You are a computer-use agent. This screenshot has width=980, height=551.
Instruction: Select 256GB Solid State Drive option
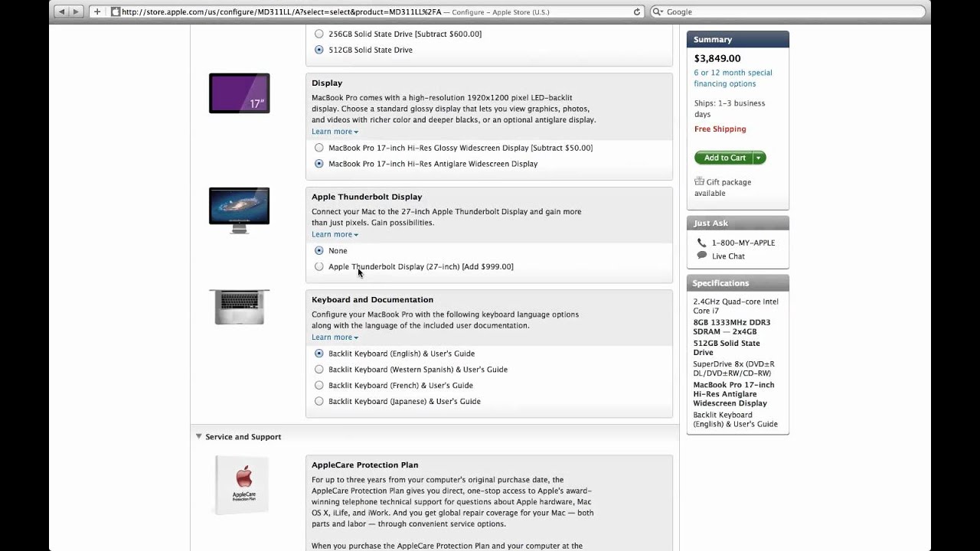click(x=319, y=34)
